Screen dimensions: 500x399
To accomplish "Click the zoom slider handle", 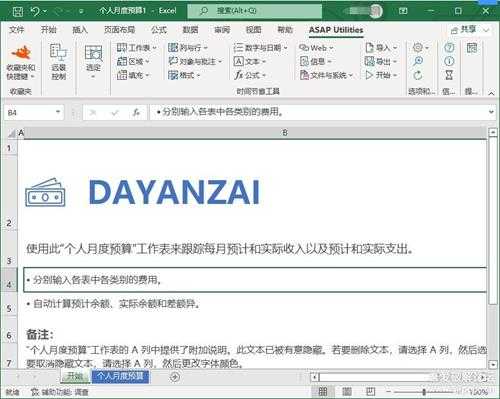I will tap(424, 392).
